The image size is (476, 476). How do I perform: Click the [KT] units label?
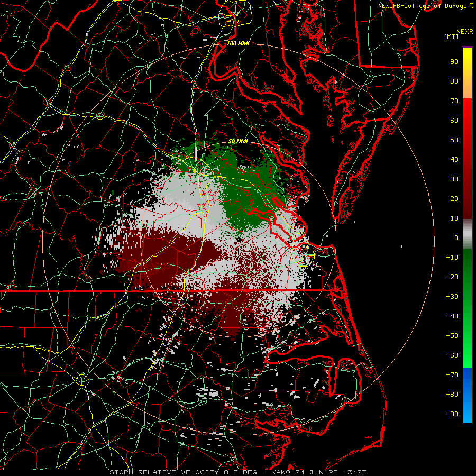(452, 36)
